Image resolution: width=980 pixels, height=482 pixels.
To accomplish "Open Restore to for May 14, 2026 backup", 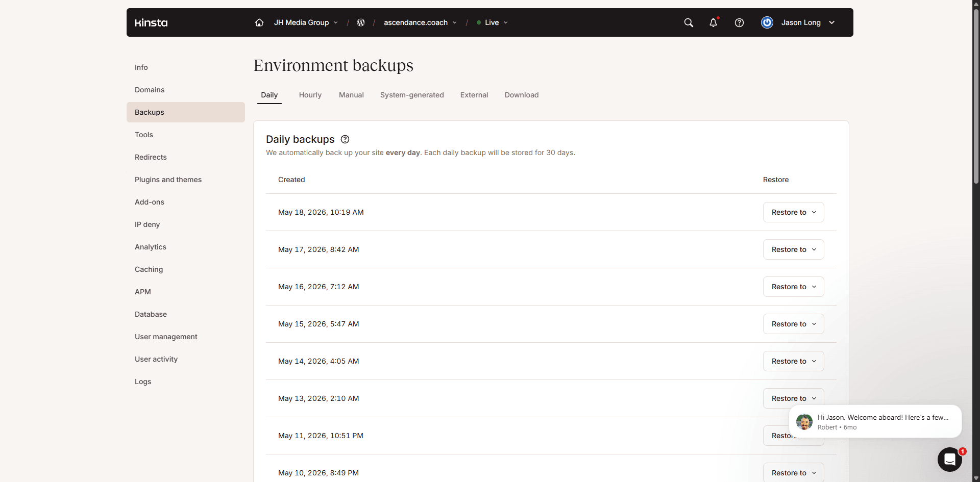I will coord(794,361).
